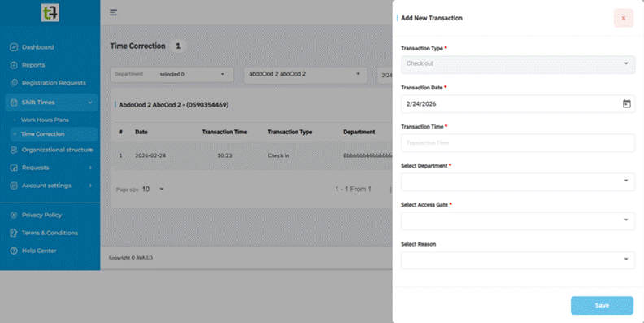Collapse the Shift Times menu chevron
The width and height of the screenshot is (644, 323).
tap(90, 103)
